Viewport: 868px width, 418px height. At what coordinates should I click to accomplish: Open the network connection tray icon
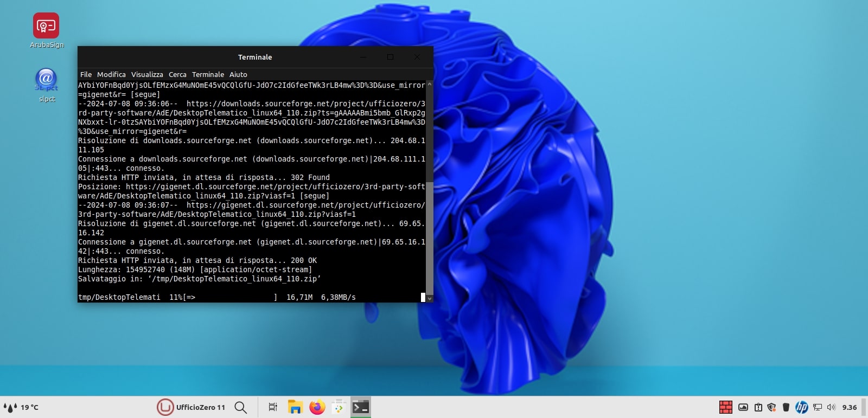point(818,407)
